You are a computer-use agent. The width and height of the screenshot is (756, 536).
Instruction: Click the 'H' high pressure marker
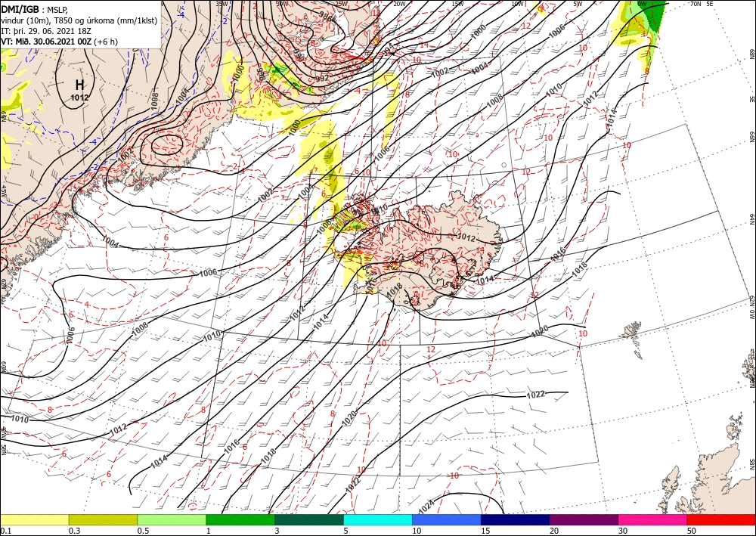coord(79,85)
